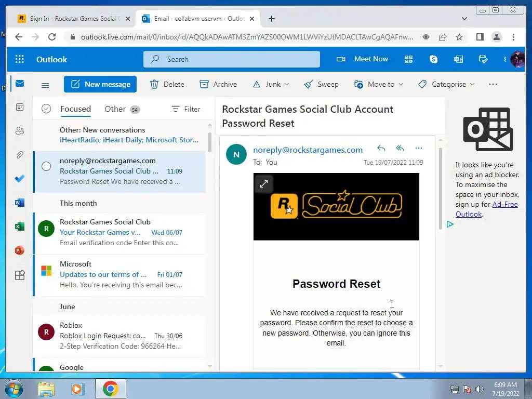Viewport: 532px width, 399px height.
Task: Open the Ad-Free Outlook link
Action: pyautogui.click(x=486, y=209)
